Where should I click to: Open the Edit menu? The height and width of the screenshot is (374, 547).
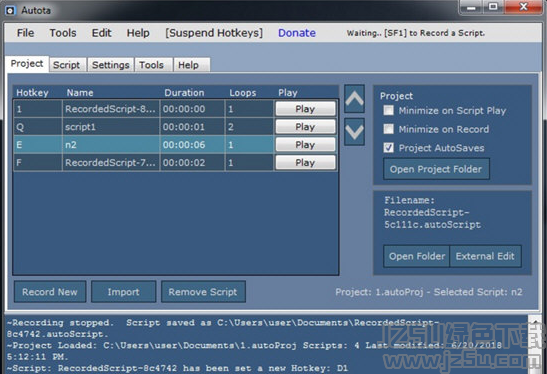coord(102,33)
